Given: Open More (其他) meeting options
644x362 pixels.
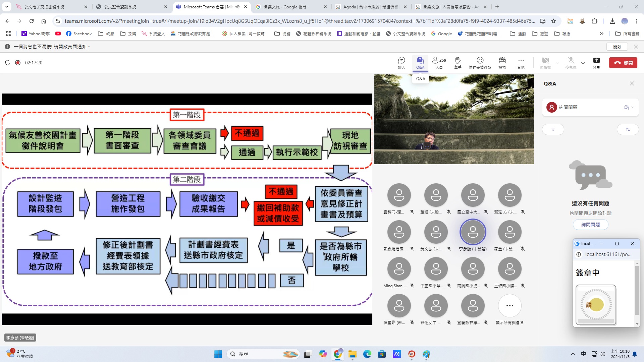Looking at the screenshot, I should tap(521, 62).
